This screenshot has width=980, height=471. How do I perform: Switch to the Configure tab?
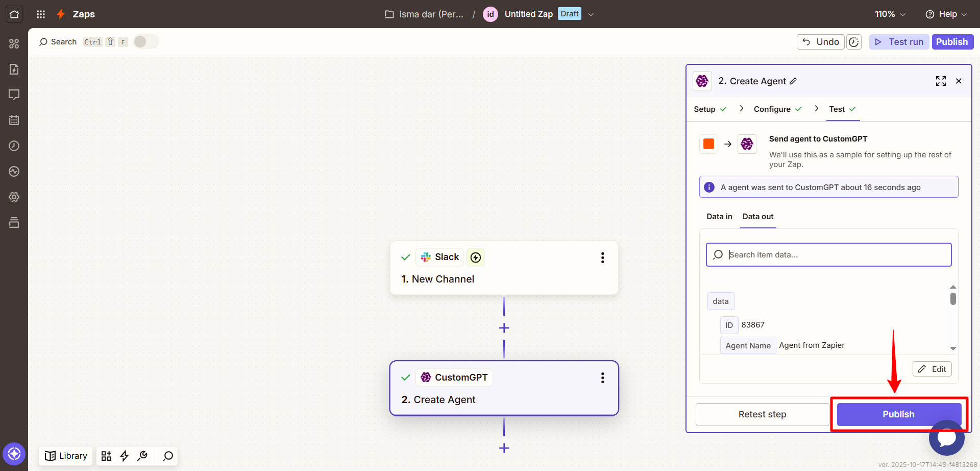pyautogui.click(x=777, y=109)
